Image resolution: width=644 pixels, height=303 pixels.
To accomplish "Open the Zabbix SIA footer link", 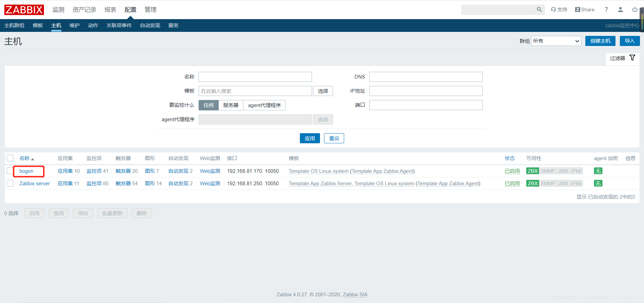I will tap(355, 295).
